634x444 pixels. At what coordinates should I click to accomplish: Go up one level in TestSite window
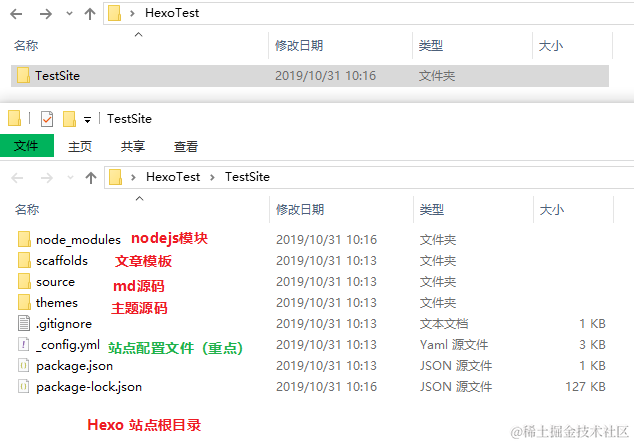click(91, 178)
